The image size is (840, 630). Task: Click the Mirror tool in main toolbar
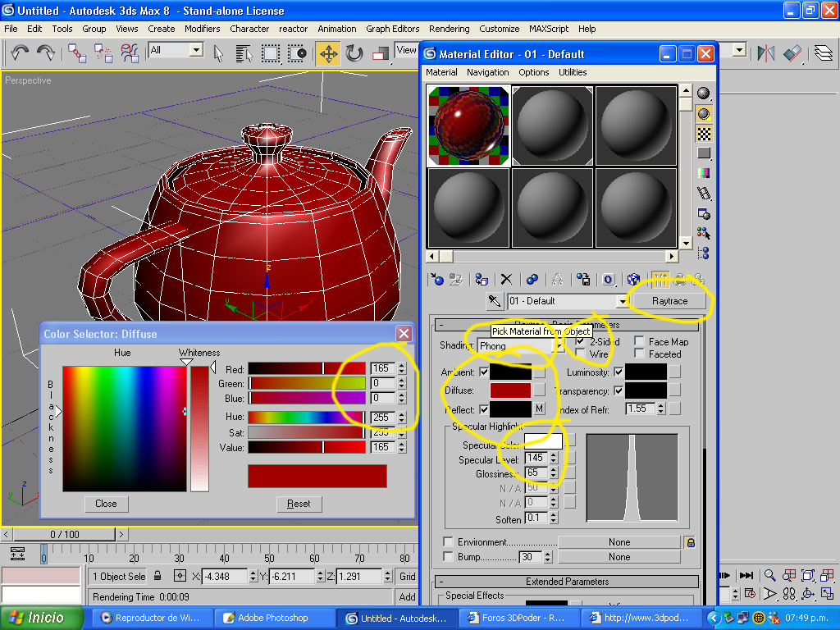click(x=766, y=53)
